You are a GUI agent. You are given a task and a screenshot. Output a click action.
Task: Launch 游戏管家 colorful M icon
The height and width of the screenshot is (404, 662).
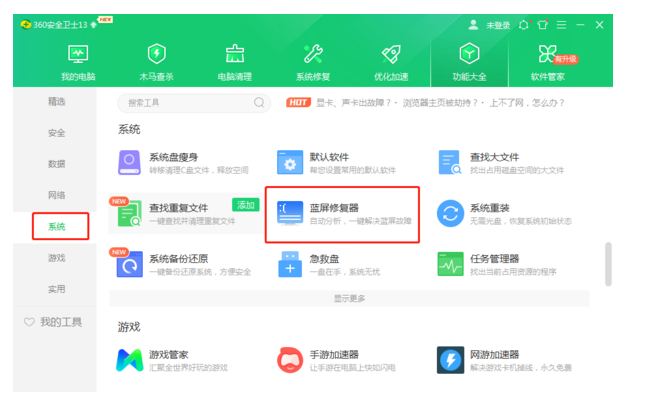click(129, 360)
